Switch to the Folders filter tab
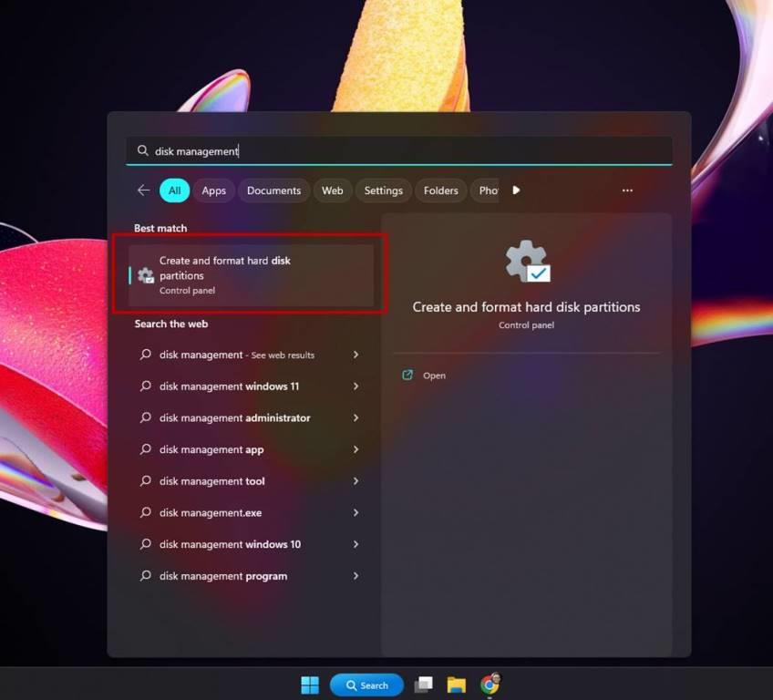 pyautogui.click(x=440, y=190)
